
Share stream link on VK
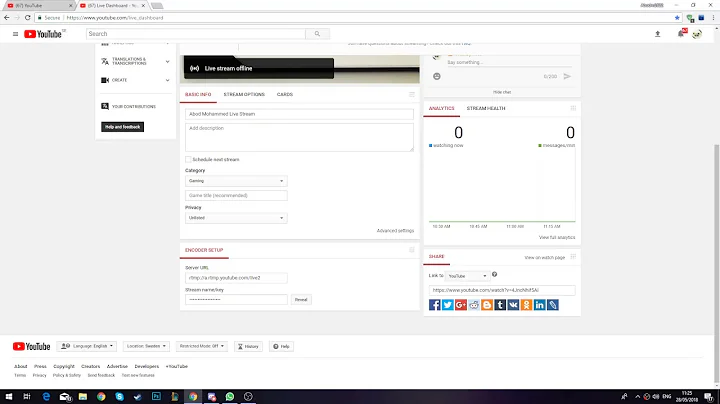tap(513, 305)
